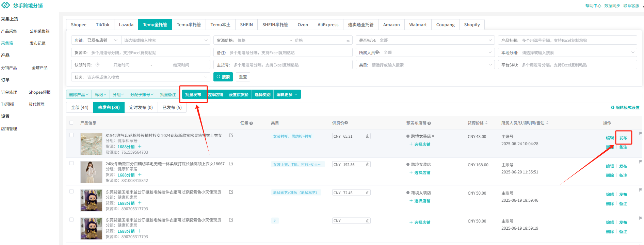This screenshot has width=644, height=245.
Task: Expand the 分配子账号 dropdown button
Action: pyautogui.click(x=142, y=94)
